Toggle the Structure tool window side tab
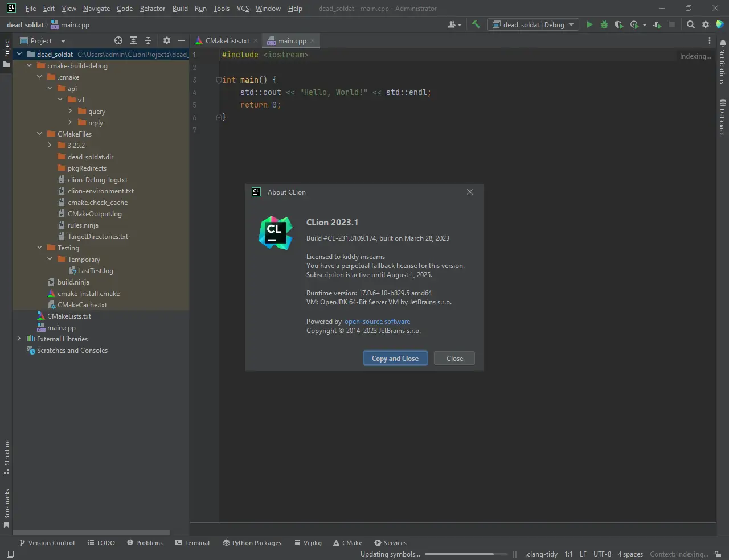Screen dimensions: 729x560 [x=6, y=456]
